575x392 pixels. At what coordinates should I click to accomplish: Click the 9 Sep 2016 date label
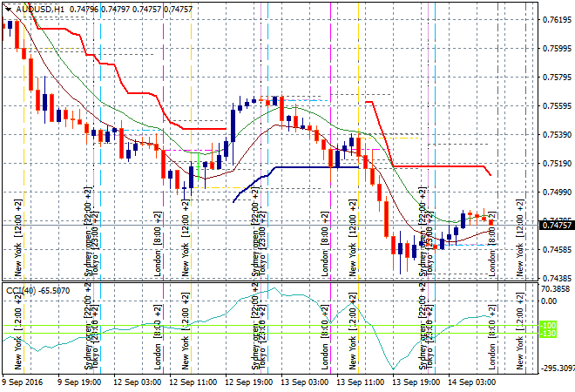tap(24, 382)
